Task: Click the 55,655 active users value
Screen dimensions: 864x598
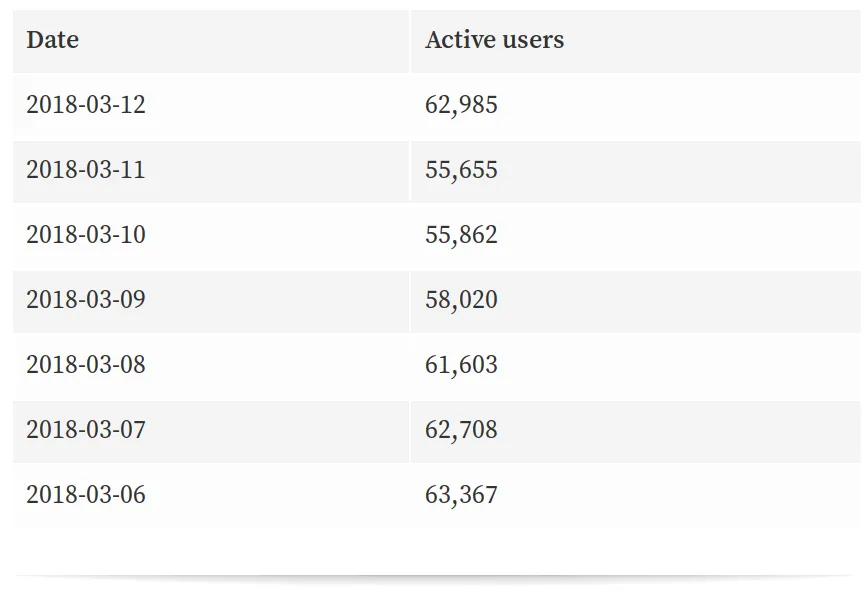Action: 461,170
